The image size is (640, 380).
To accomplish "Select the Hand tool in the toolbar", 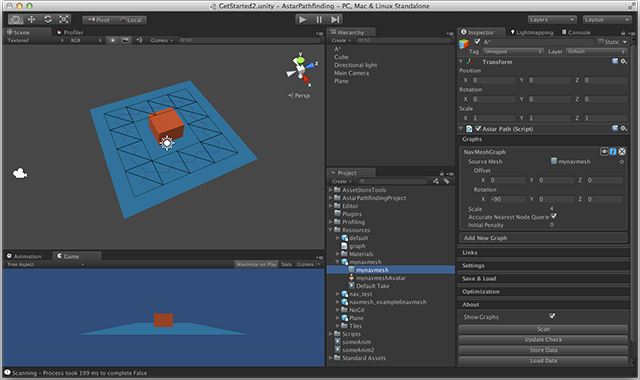I will (16, 20).
